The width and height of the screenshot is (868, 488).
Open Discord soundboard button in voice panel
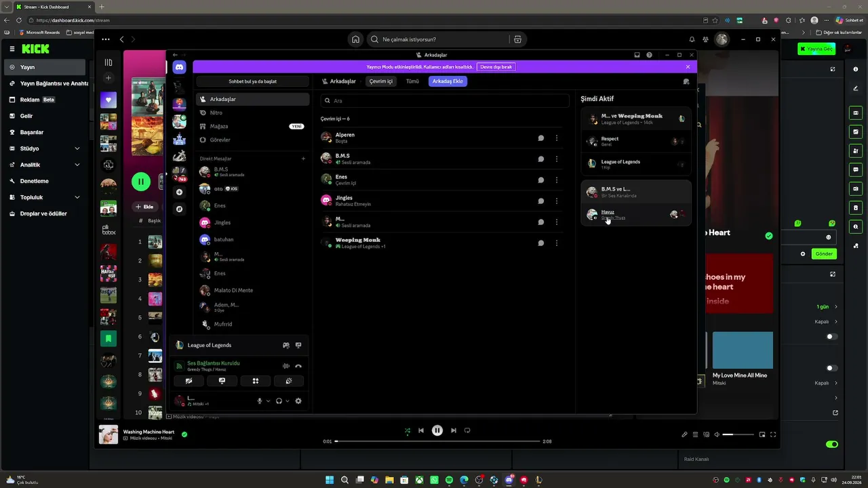tap(289, 381)
